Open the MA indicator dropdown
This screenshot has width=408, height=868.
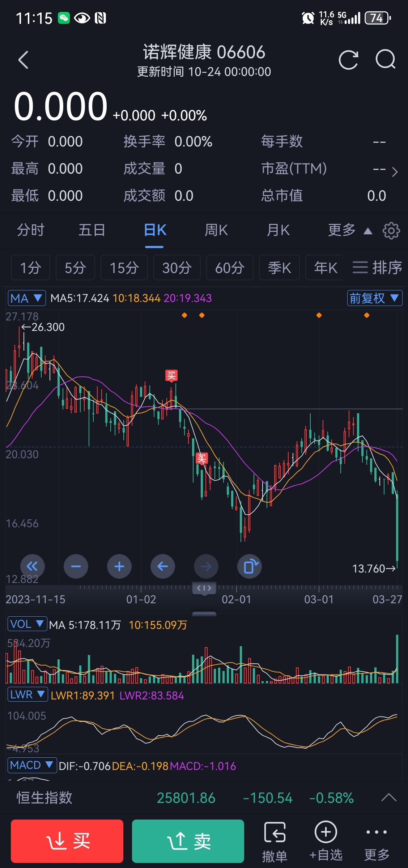[x=27, y=298]
